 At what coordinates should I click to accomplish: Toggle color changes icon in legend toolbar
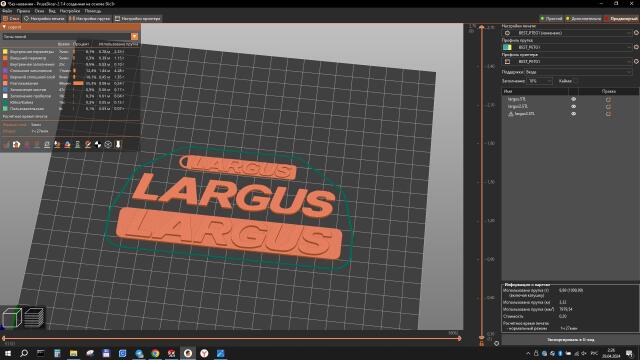[x=67, y=144]
